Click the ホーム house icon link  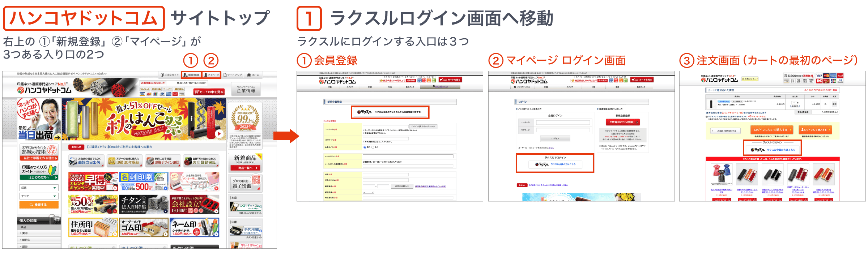(x=253, y=75)
